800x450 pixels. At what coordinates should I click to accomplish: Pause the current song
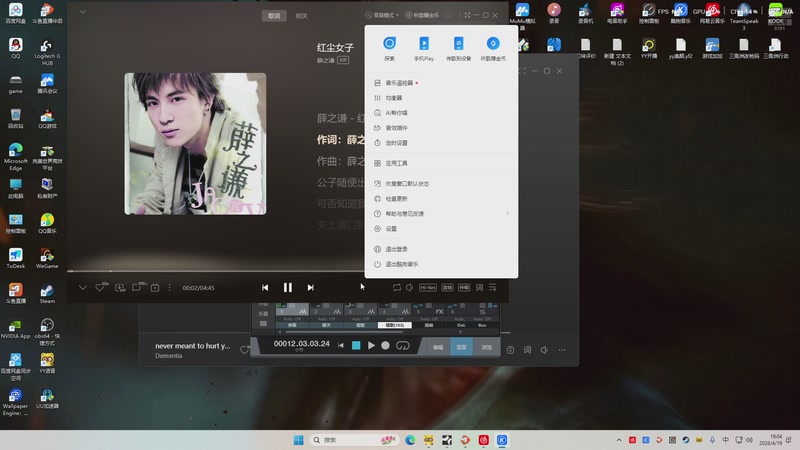point(288,288)
